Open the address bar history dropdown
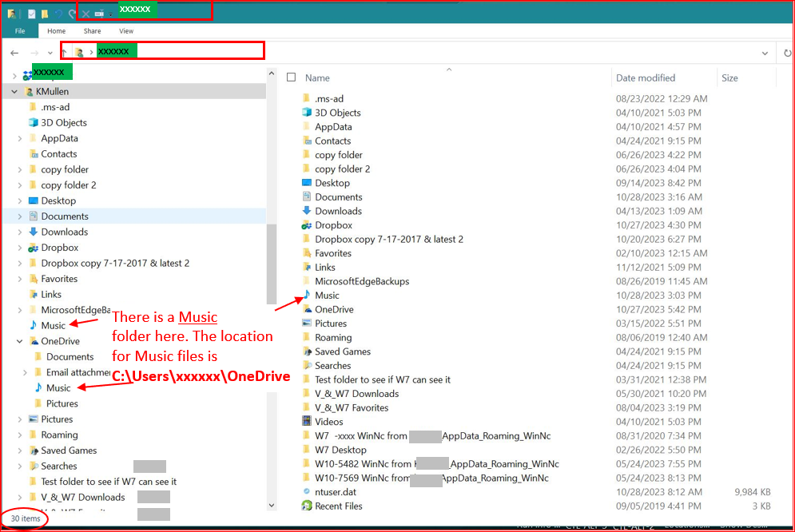The height and width of the screenshot is (532, 795). point(765,53)
